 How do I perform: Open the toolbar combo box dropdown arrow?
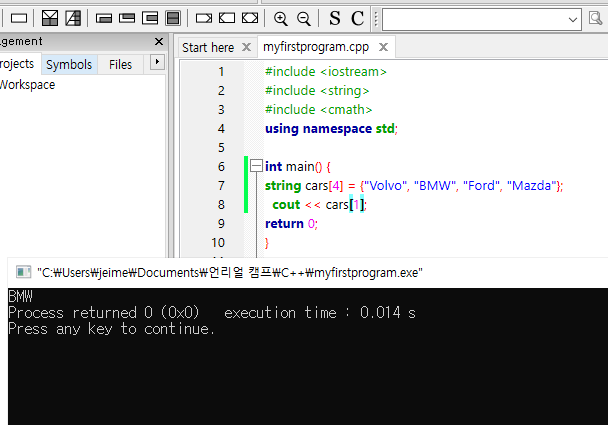click(572, 19)
